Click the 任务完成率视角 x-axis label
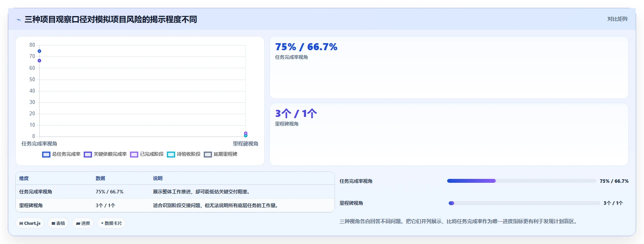The width and height of the screenshot is (644, 244). click(x=39, y=144)
